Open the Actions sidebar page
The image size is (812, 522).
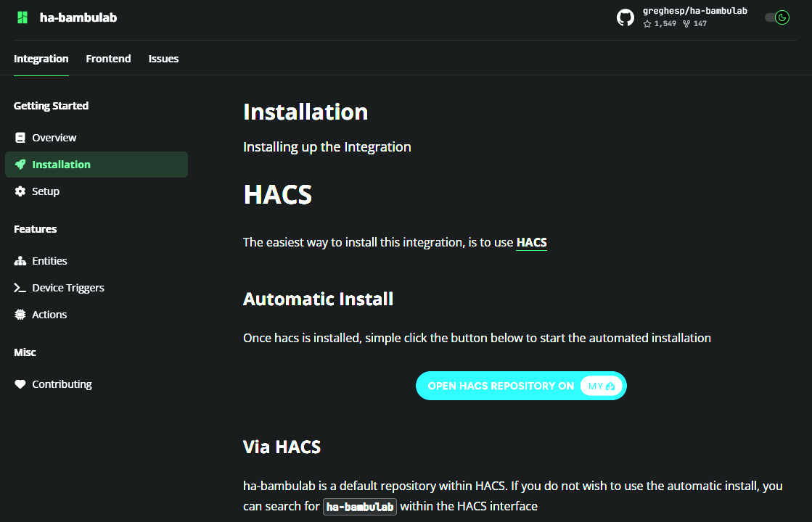coord(97,315)
